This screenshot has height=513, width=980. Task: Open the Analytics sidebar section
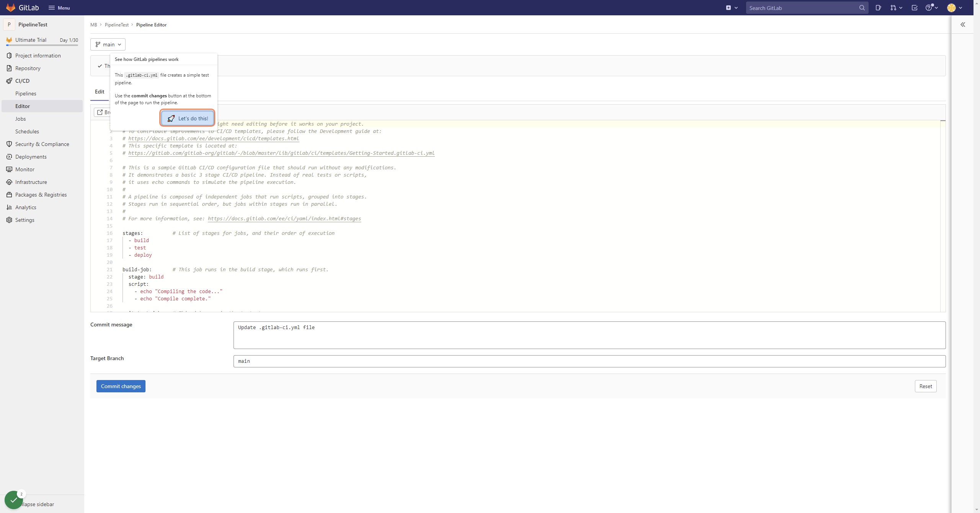coord(42,207)
